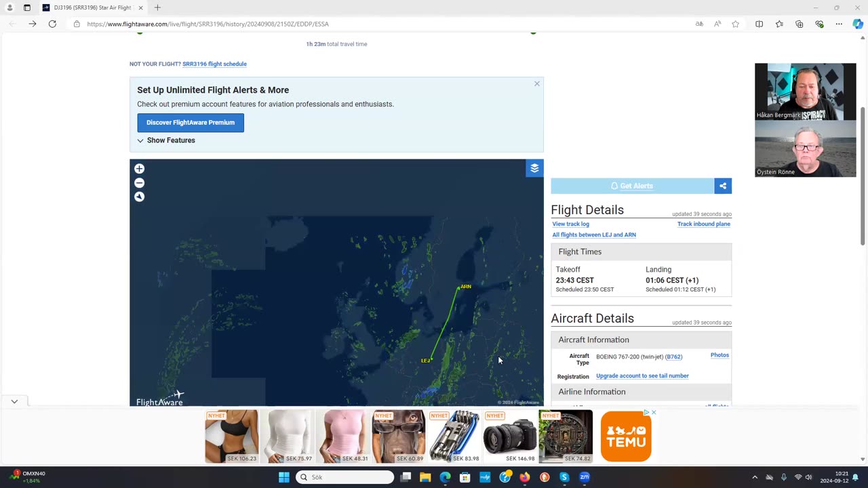Open the browser favorites list

[779, 24]
